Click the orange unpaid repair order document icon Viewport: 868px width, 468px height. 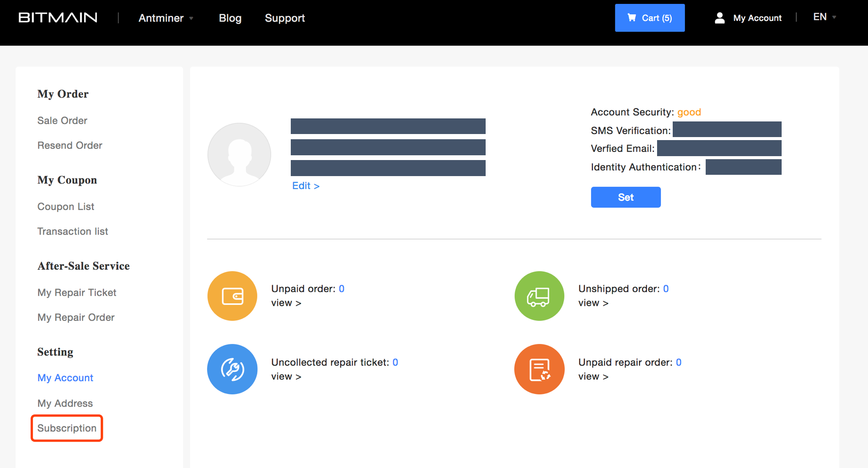(539, 369)
